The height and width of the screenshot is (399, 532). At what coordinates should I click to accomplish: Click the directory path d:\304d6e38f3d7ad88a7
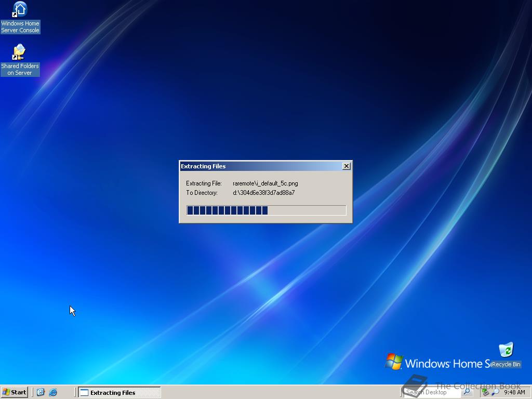click(x=263, y=193)
